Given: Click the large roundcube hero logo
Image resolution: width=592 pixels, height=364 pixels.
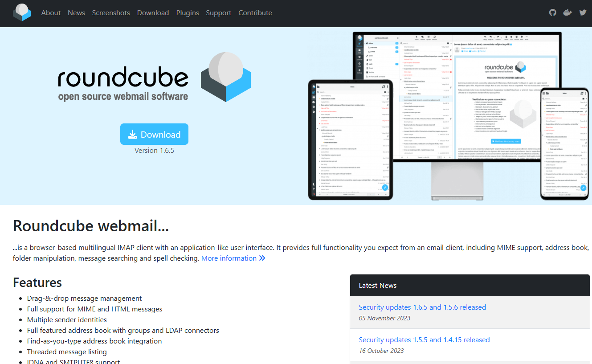Looking at the screenshot, I should click(x=154, y=77).
